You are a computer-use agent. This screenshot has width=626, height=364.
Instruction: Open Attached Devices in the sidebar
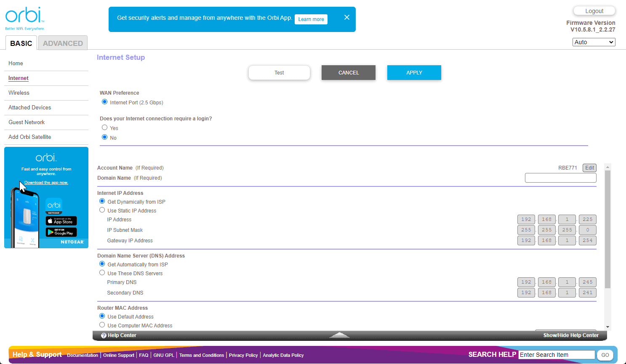[x=30, y=107]
